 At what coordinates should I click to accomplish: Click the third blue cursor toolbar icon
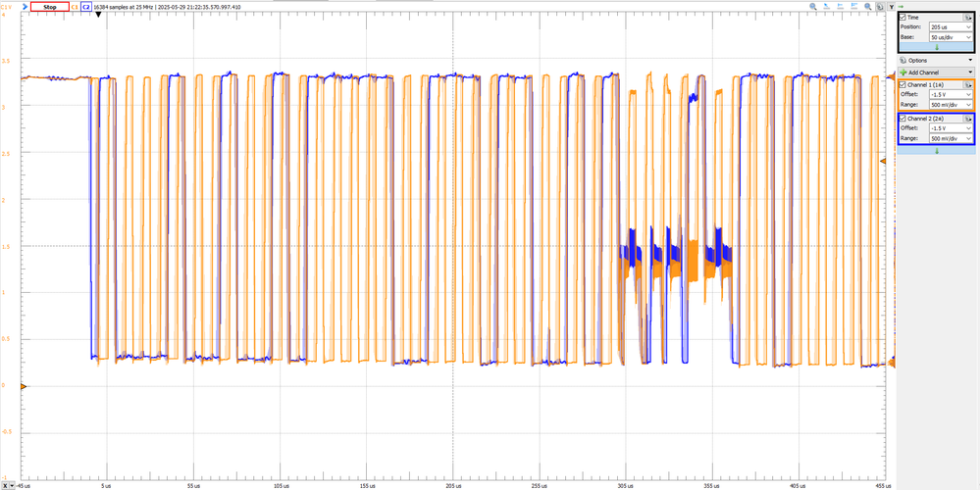840,6
